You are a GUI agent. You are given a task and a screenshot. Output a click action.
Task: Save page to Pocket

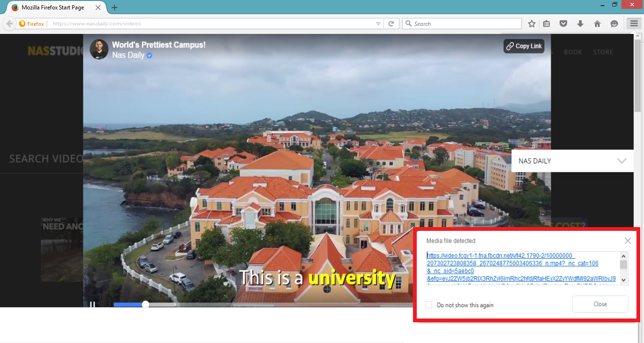[563, 23]
